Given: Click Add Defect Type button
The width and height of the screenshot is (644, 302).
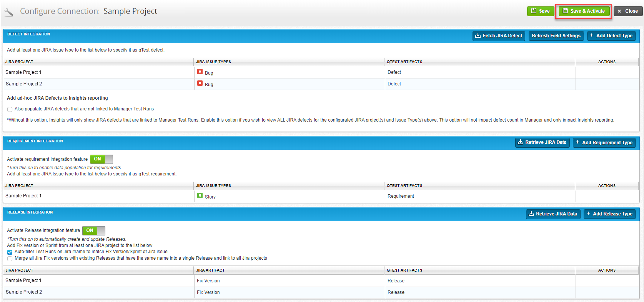Looking at the screenshot, I should click(611, 36).
